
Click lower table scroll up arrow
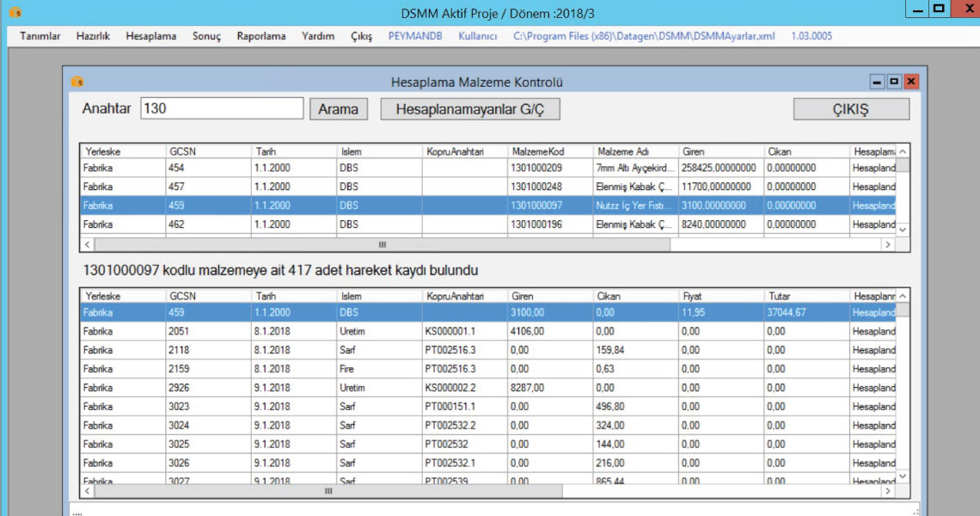tap(903, 297)
